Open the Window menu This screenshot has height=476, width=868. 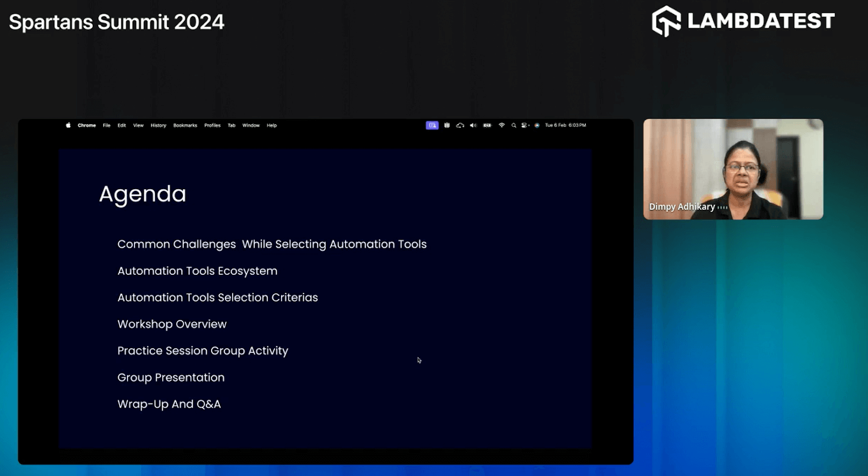tap(251, 125)
